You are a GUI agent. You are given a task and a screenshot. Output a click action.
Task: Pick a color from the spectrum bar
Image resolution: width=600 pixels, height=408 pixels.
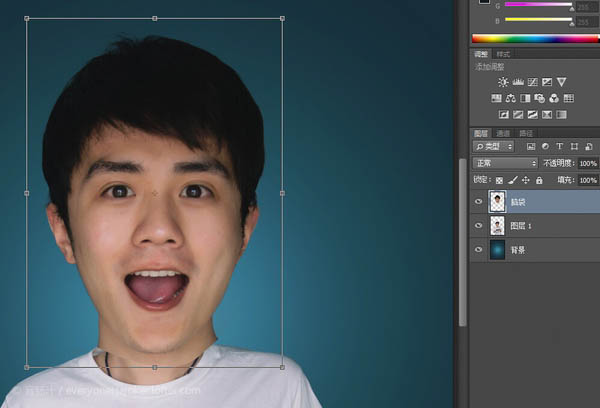click(x=535, y=38)
